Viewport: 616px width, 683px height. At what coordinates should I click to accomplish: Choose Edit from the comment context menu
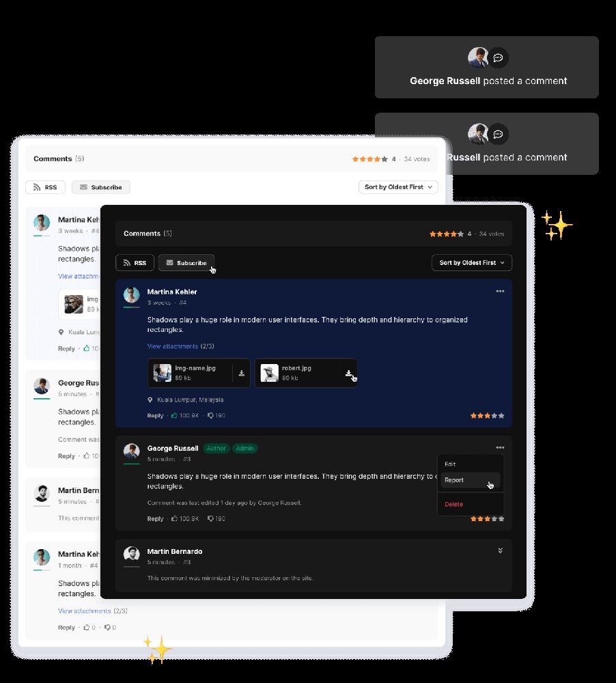coord(450,464)
